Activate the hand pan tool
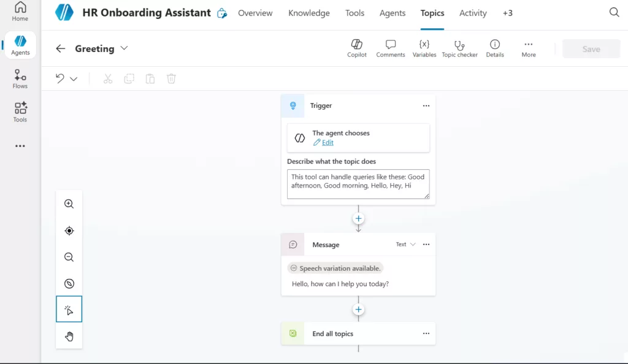The height and width of the screenshot is (364, 628). point(69,336)
